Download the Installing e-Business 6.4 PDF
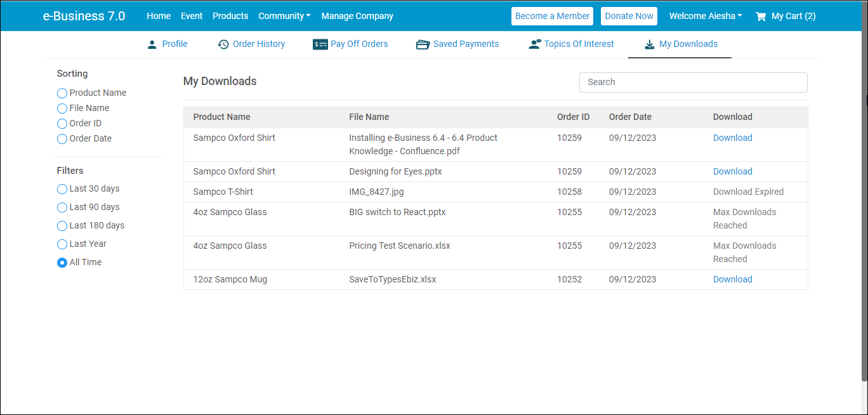 733,138
